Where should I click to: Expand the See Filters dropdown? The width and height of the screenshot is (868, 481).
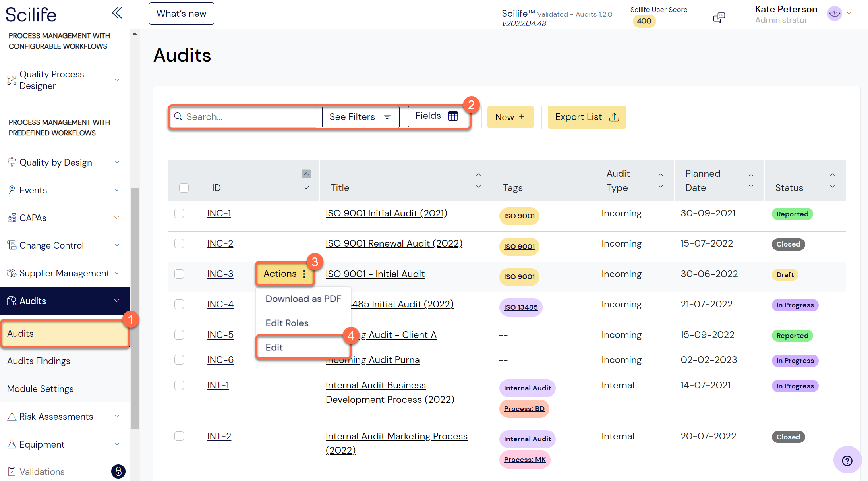[x=360, y=117]
